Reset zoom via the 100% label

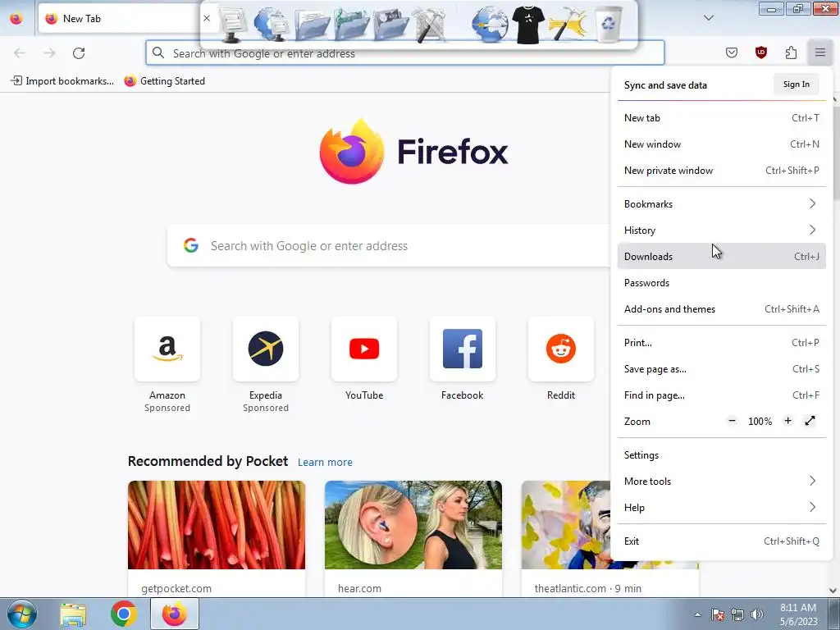[760, 422]
